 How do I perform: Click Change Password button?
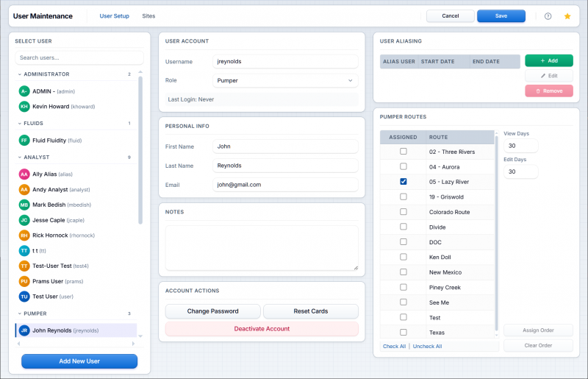(x=213, y=311)
